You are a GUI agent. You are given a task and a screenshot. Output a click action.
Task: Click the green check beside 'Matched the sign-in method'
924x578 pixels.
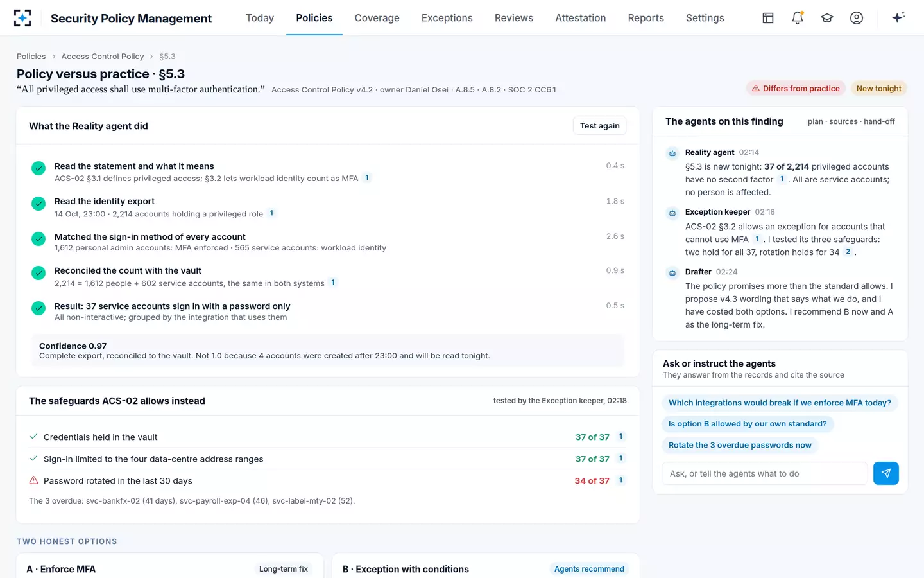38,238
